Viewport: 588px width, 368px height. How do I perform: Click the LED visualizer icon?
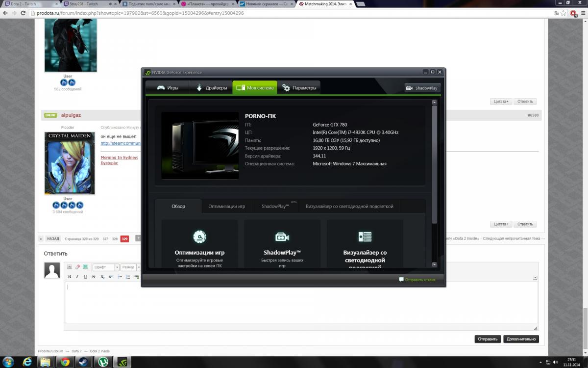[365, 237]
